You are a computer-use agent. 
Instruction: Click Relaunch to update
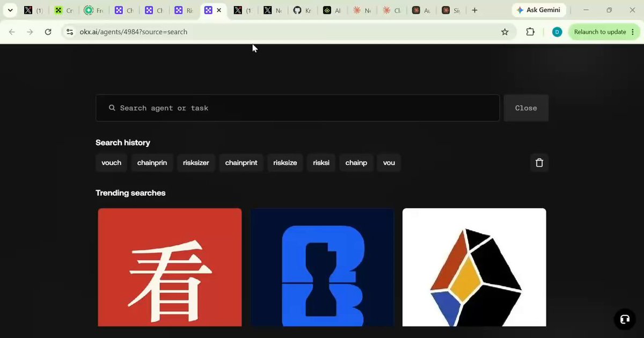604,32
